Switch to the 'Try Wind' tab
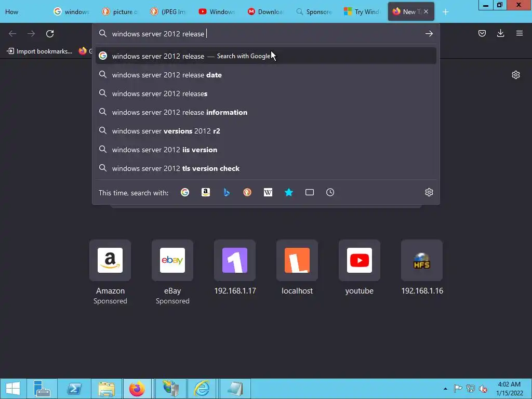 tap(362, 12)
